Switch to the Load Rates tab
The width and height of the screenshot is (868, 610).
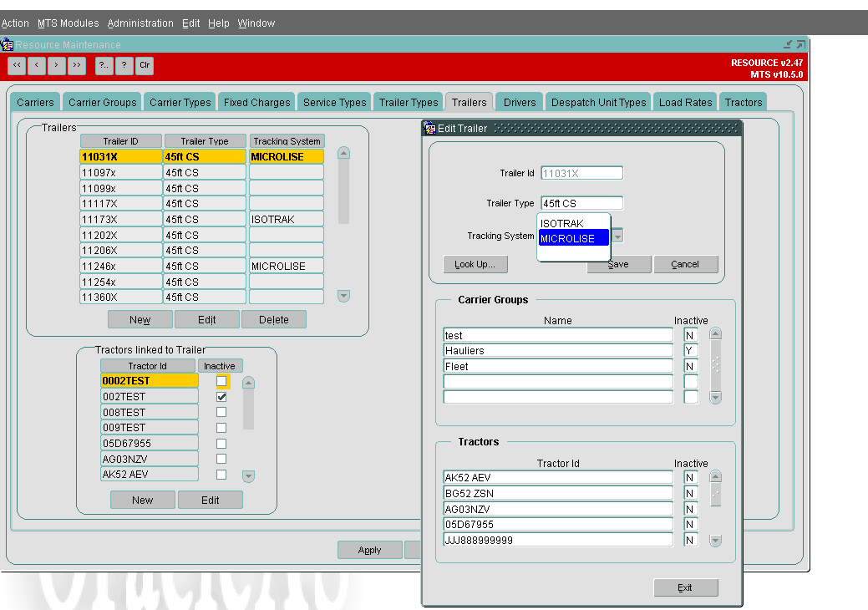point(685,103)
